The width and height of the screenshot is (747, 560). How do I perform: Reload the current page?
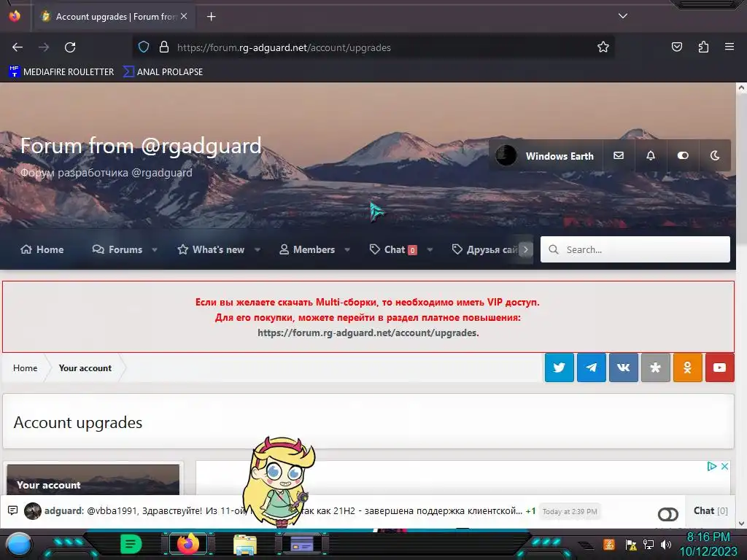tap(70, 47)
